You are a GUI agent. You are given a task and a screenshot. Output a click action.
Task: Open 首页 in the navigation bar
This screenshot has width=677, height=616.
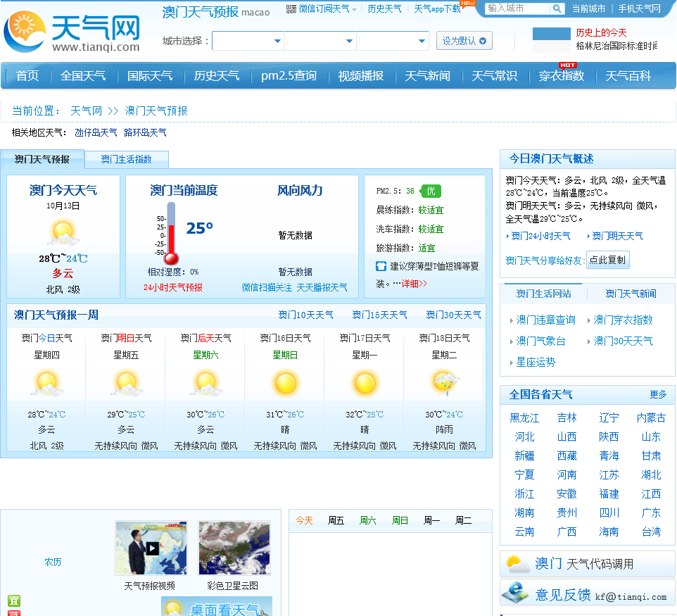coord(27,75)
